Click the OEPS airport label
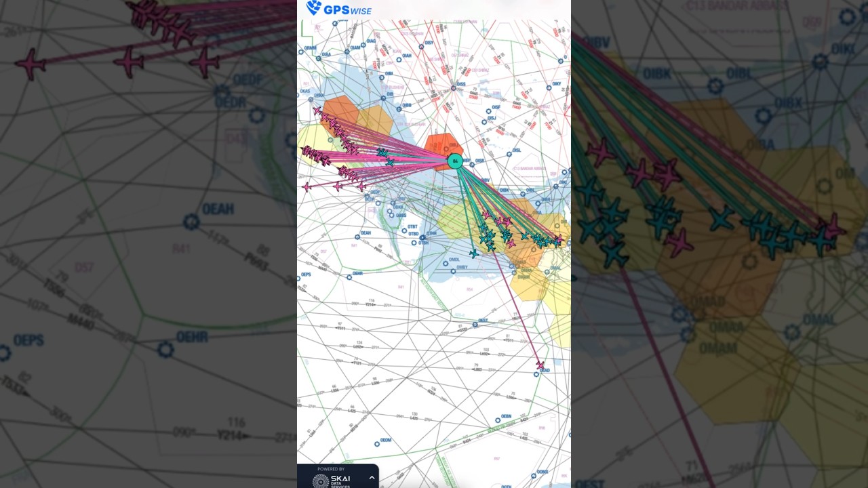 (x=306, y=274)
